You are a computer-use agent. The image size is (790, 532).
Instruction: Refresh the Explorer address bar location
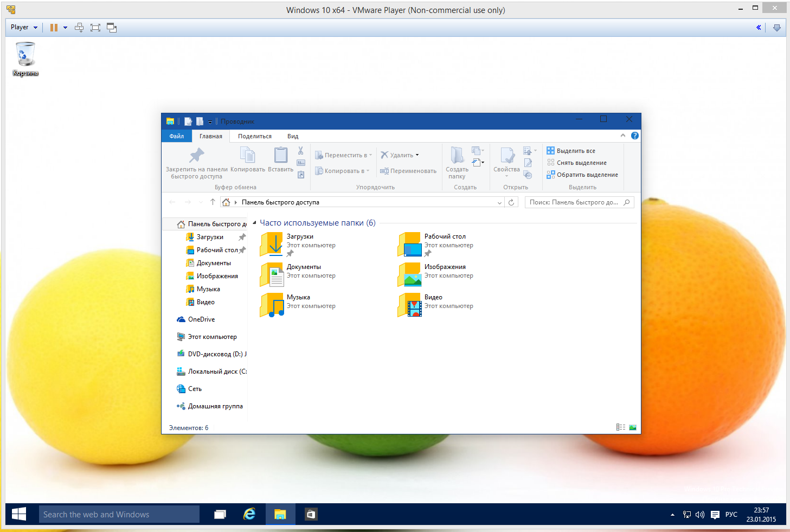point(511,202)
